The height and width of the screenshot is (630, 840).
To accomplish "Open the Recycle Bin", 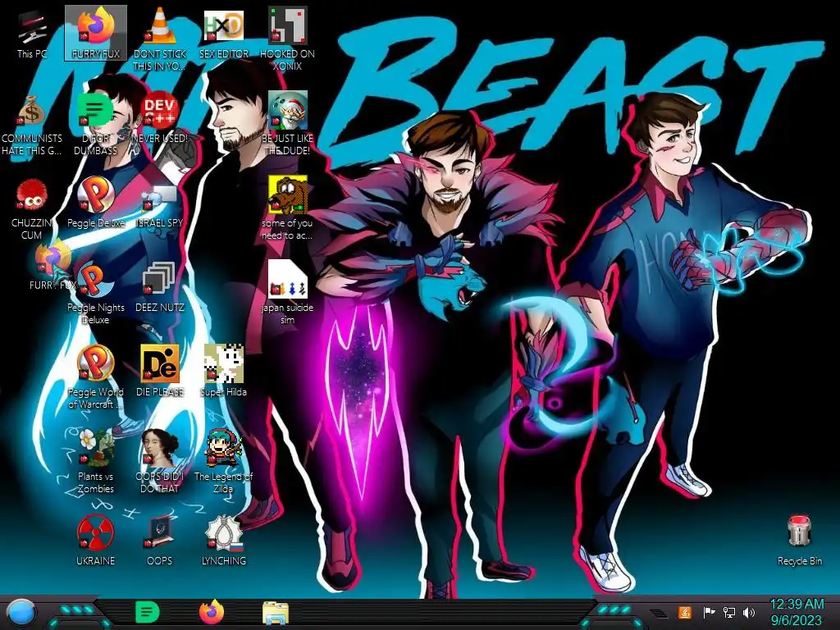I will point(799,540).
